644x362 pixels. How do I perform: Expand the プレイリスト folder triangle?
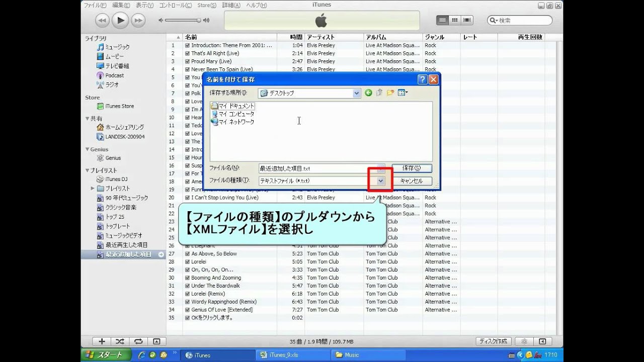[x=93, y=189]
